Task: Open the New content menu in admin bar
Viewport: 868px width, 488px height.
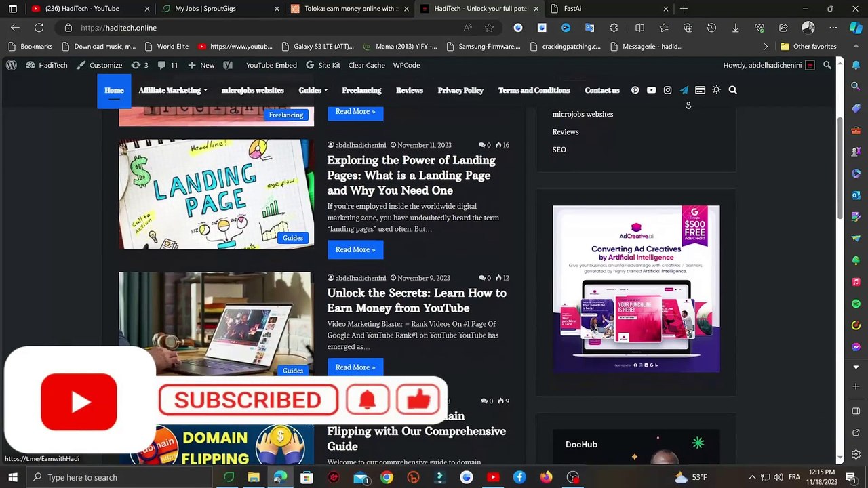Action: coord(201,65)
